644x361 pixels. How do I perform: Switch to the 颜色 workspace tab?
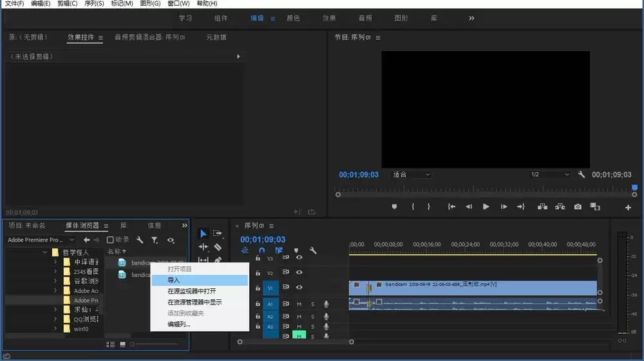(x=293, y=18)
